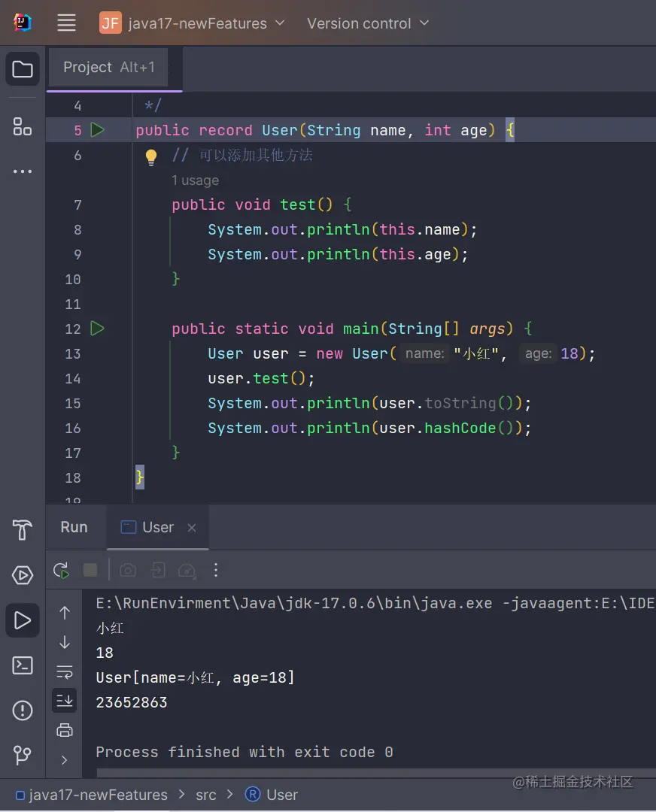Click the console output line 23652863
This screenshot has width=656, height=812.
pos(132,702)
